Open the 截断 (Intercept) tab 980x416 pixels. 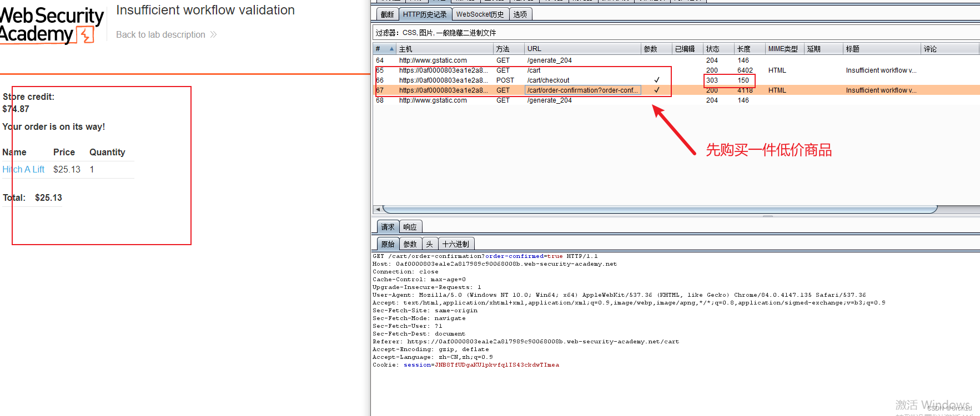(x=387, y=14)
